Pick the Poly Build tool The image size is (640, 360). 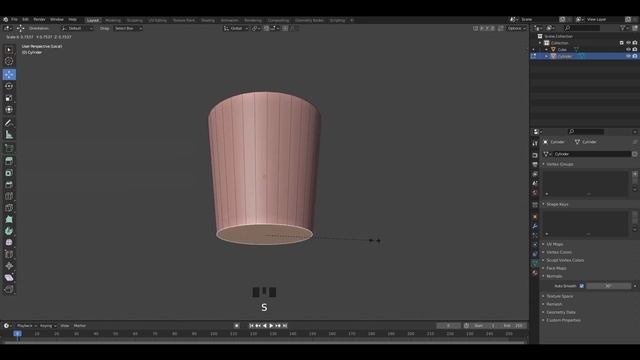click(x=9, y=220)
